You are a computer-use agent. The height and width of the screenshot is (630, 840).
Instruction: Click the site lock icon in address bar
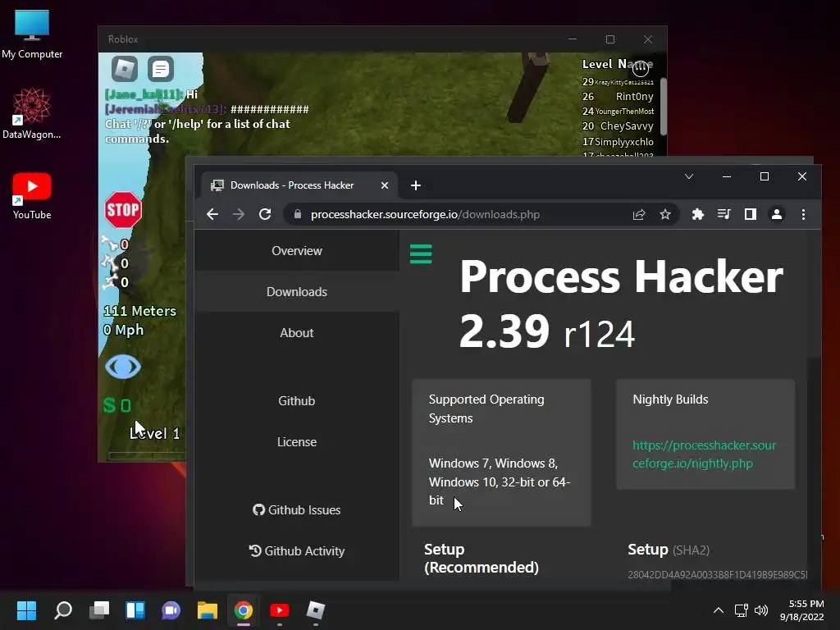click(298, 214)
